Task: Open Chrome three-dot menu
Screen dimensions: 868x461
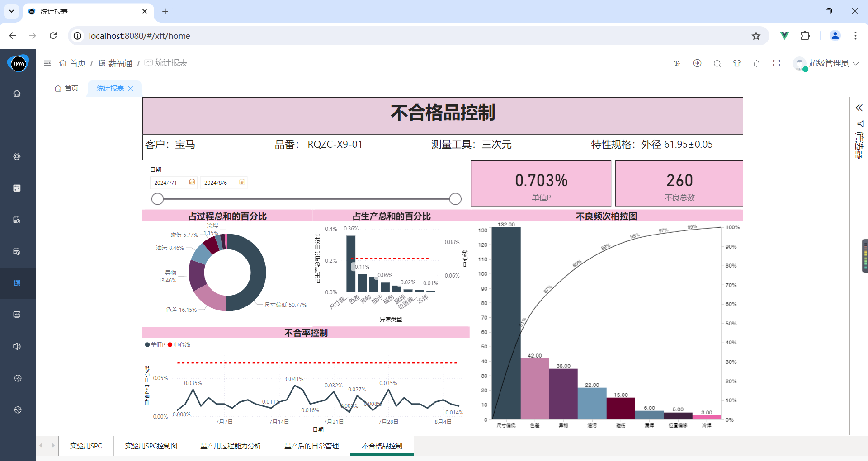Action: click(855, 36)
